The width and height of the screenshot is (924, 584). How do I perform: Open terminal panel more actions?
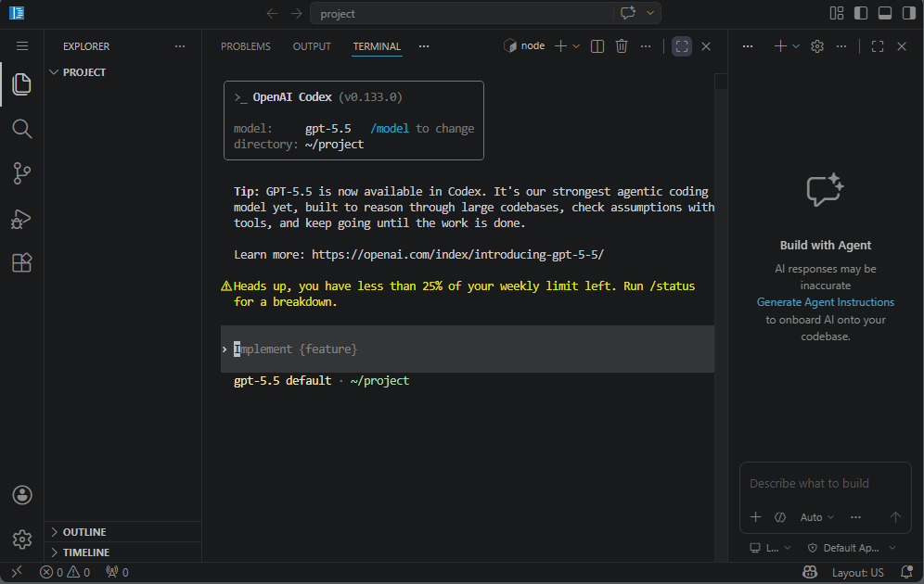646,46
